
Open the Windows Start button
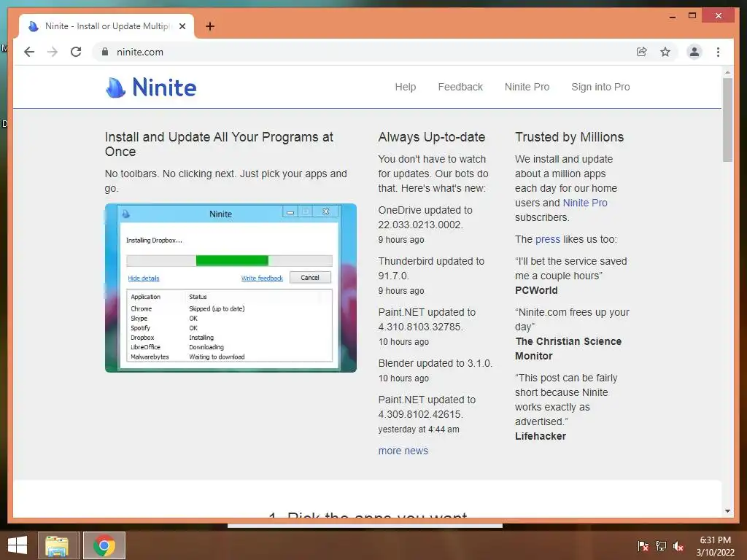click(x=18, y=545)
